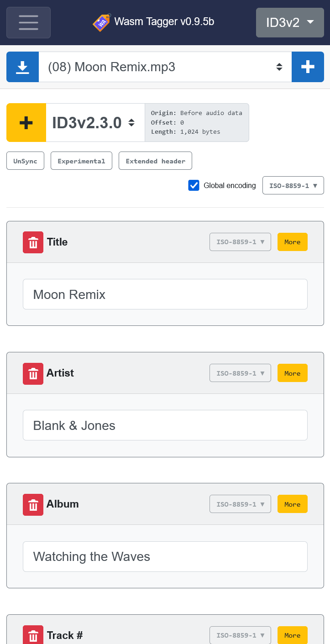Open the ID3v2 tag type dropdown
Viewport: 330px width, 644px height.
point(290,22)
